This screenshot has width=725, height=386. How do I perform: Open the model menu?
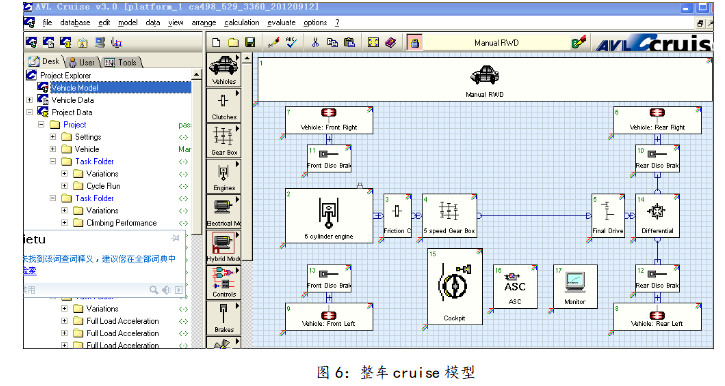click(x=128, y=22)
